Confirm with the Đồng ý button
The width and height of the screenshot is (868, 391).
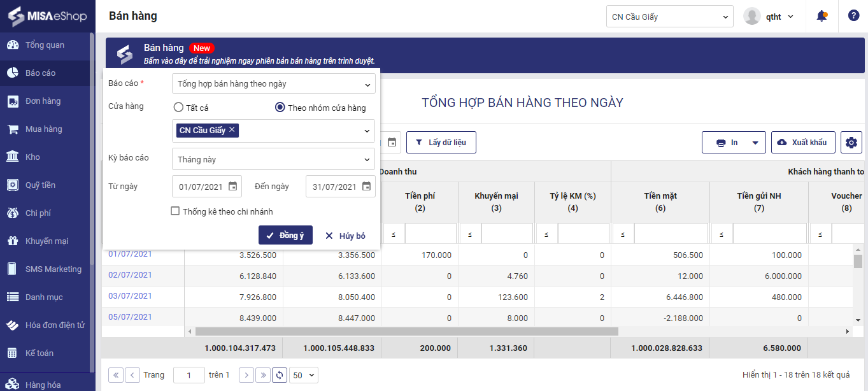pyautogui.click(x=285, y=236)
